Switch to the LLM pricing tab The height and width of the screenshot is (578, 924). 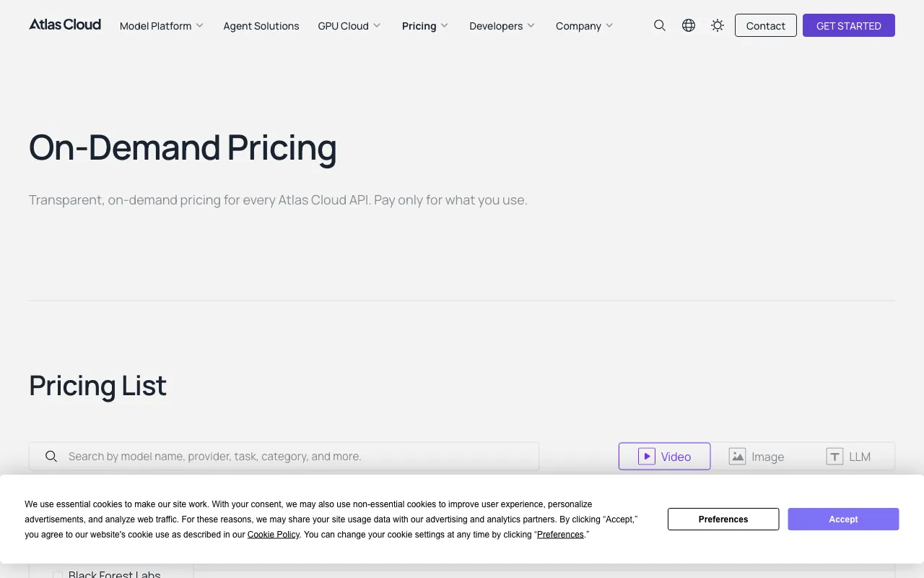coord(849,456)
